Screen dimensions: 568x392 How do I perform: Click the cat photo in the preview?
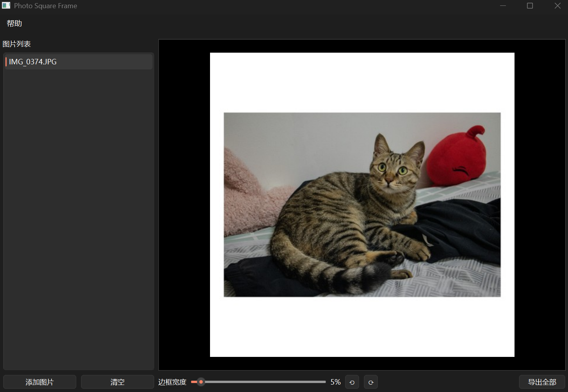coord(362,205)
